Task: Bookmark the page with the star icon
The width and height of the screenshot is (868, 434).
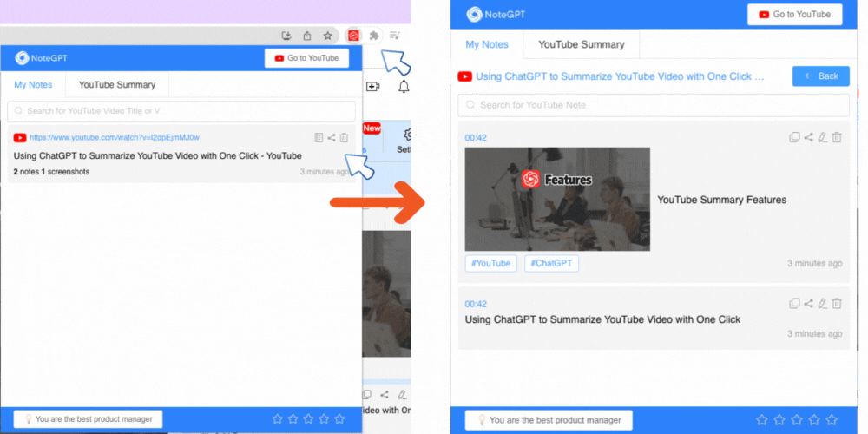Action: tap(328, 36)
